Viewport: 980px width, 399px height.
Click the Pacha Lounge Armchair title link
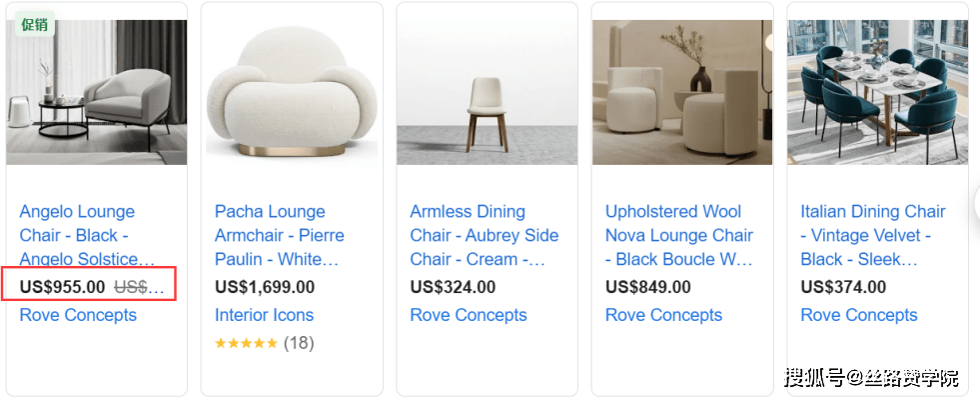pos(280,235)
